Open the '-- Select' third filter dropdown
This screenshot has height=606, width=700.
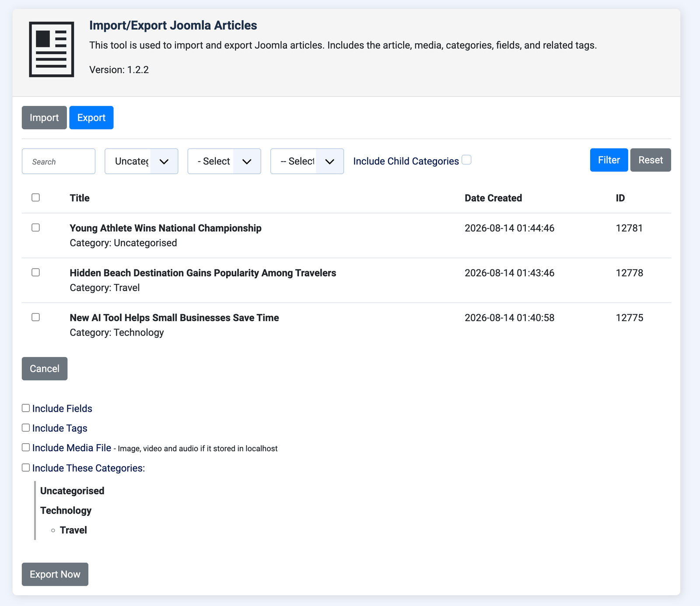(307, 161)
